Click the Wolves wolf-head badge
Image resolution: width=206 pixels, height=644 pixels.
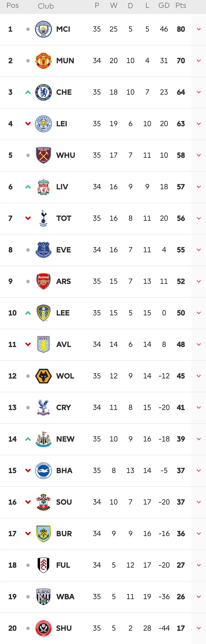[43, 376]
